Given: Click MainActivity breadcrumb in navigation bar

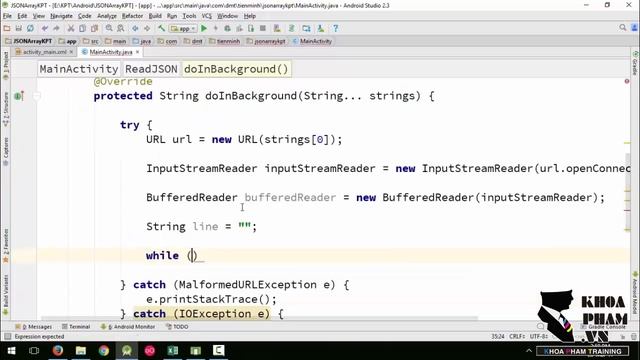Looking at the screenshot, I should pos(312,41).
